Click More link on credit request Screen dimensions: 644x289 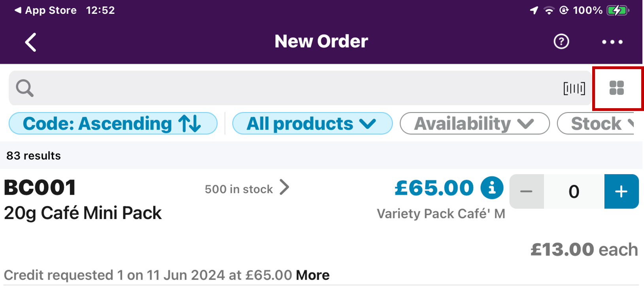point(312,275)
